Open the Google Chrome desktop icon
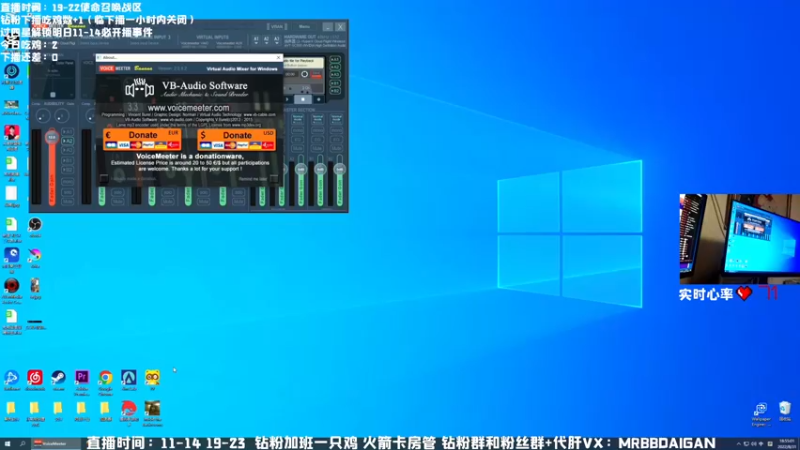The height and width of the screenshot is (450, 800). point(106,378)
